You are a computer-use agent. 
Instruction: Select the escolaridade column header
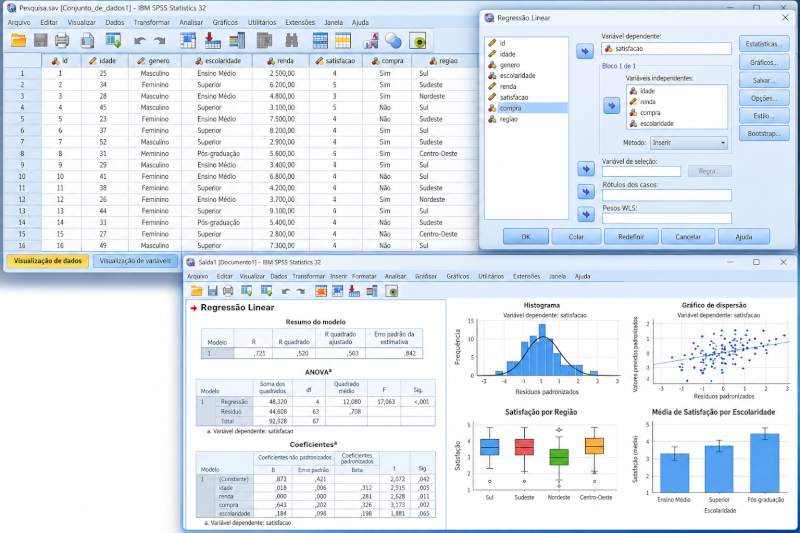click(217, 61)
